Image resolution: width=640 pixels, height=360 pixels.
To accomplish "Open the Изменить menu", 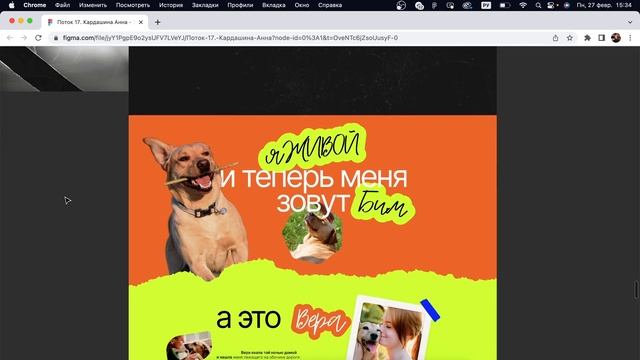I will (x=93, y=5).
